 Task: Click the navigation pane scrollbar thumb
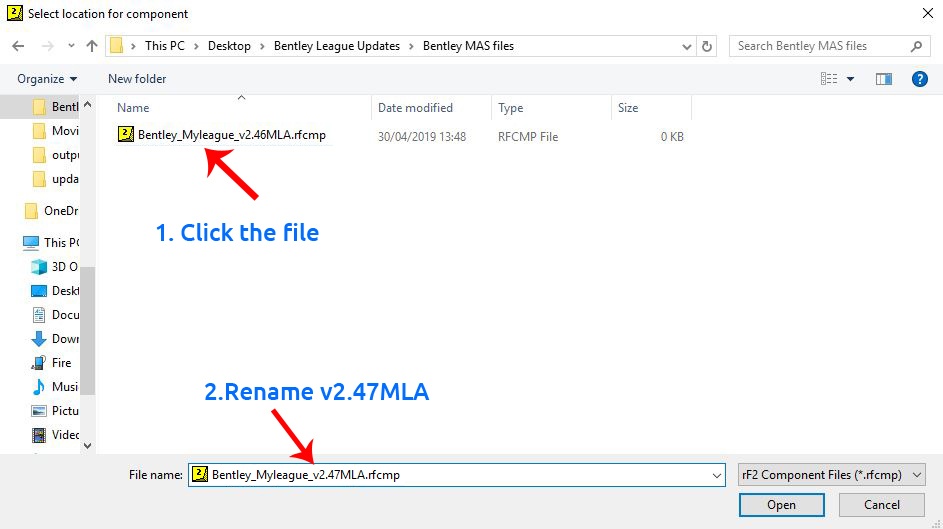pos(88,330)
